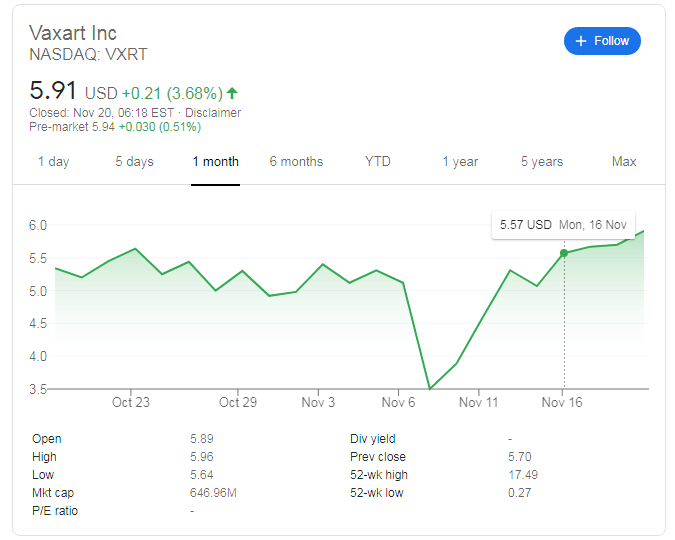Click the green data point on chart
The image size is (675, 540).
(564, 253)
